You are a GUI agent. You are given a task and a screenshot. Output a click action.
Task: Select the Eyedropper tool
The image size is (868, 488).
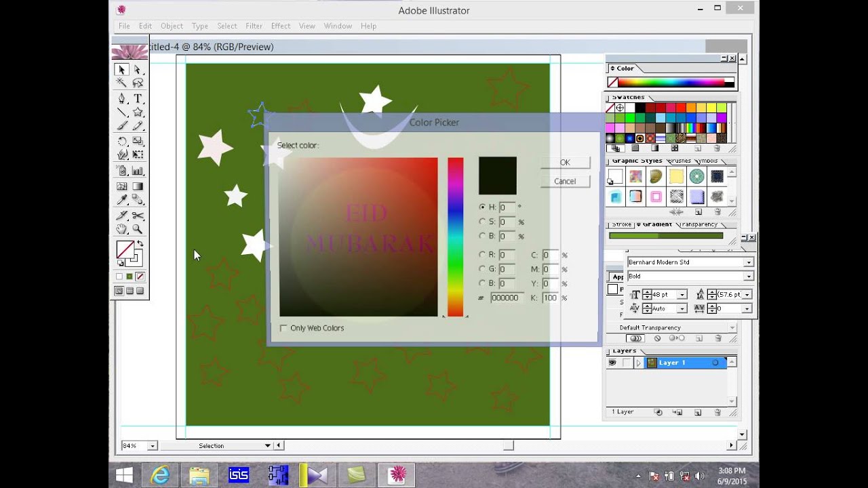coord(121,200)
